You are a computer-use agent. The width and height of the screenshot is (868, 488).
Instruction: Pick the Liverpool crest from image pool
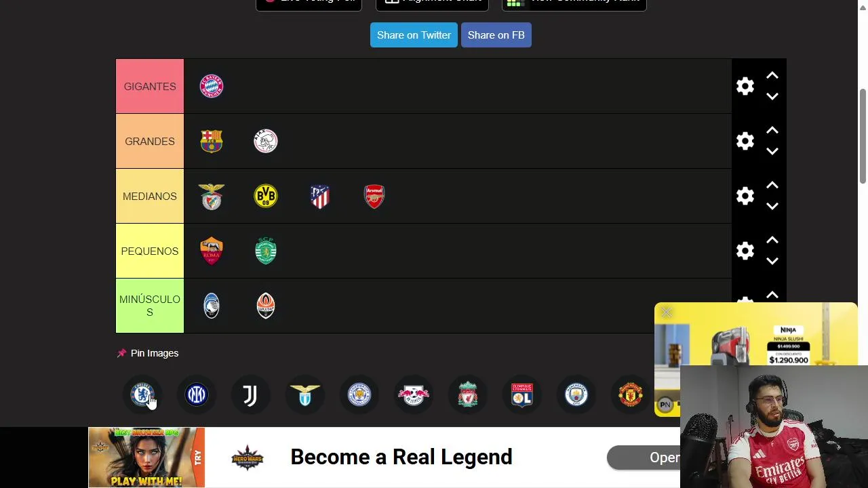468,394
